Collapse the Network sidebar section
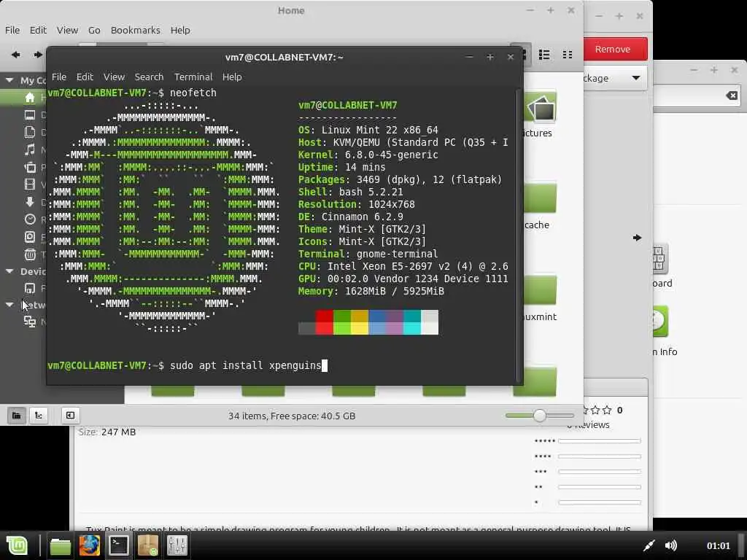747x560 pixels. pos(9,305)
